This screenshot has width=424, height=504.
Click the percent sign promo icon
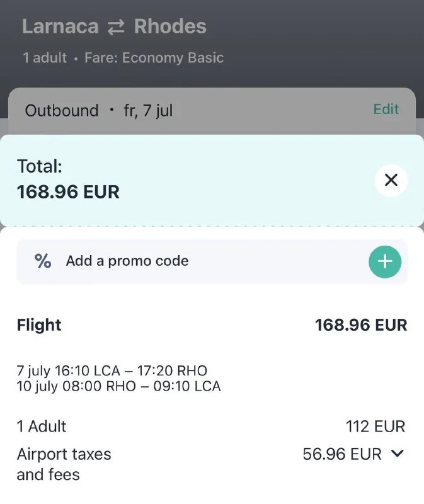coord(43,261)
